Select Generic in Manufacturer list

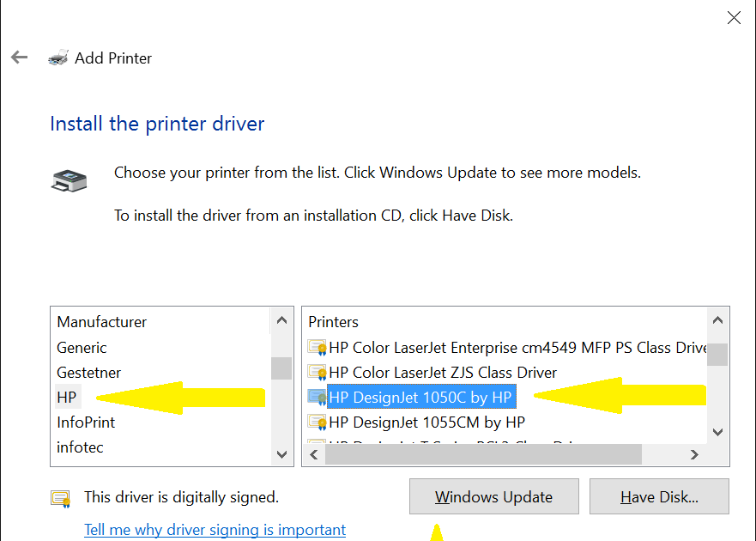pos(82,348)
